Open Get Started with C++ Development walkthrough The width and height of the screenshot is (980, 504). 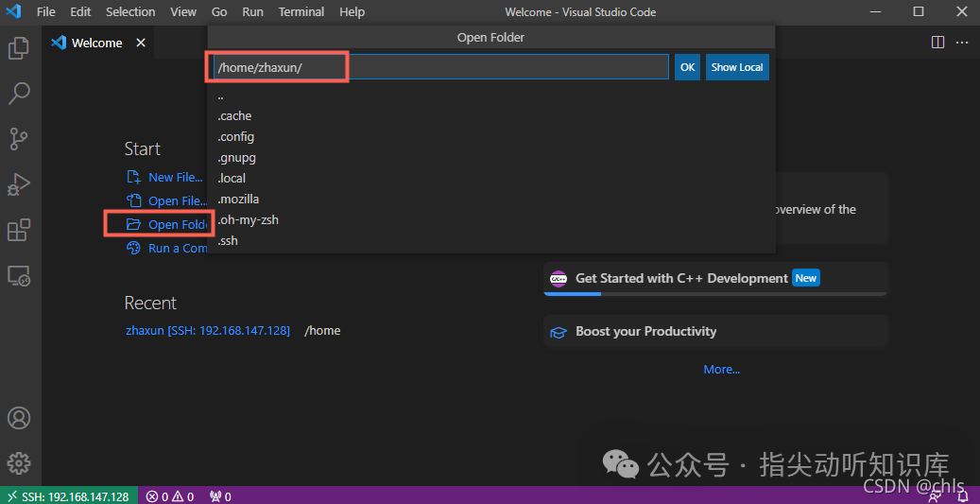[x=715, y=278]
